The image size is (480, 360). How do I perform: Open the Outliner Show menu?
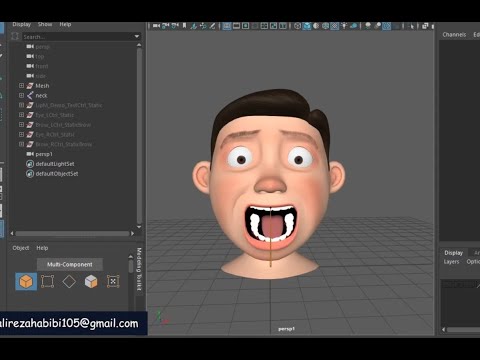(45, 24)
